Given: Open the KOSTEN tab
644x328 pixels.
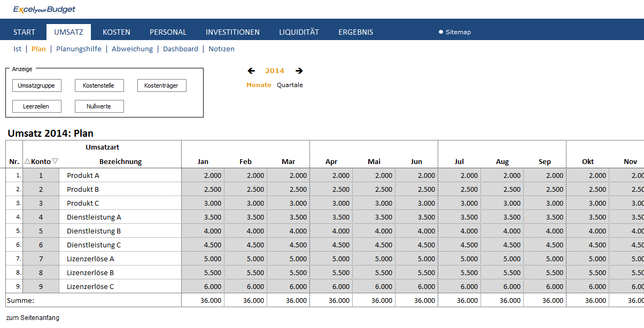Looking at the screenshot, I should pos(117,32).
